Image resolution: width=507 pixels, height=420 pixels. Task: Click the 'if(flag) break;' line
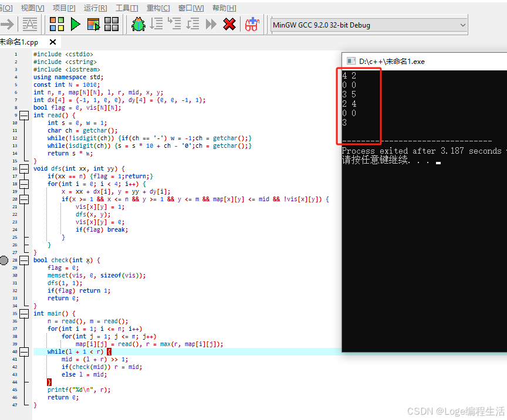click(x=102, y=230)
